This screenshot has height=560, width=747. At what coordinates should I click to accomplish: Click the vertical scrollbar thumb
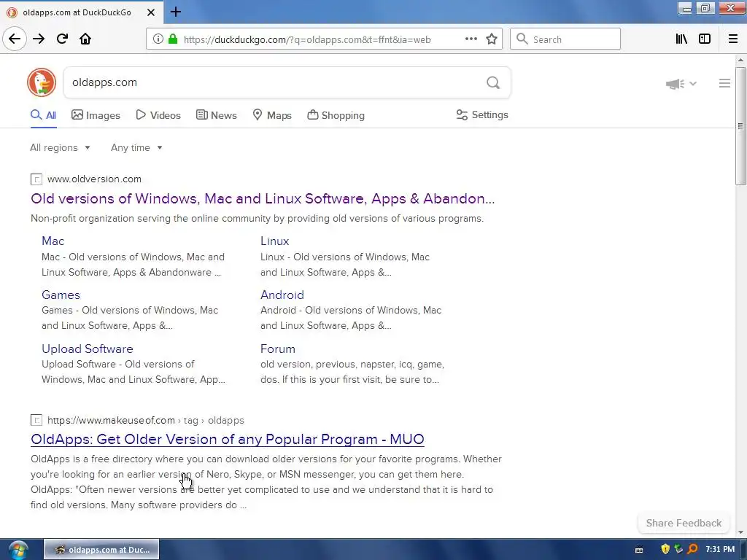pos(740,125)
